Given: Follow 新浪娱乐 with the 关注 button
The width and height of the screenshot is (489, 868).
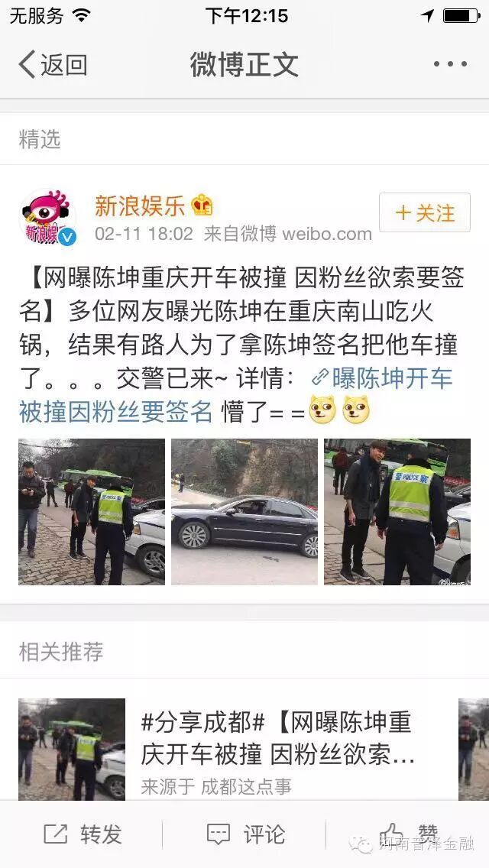Looking at the screenshot, I should click(425, 212).
